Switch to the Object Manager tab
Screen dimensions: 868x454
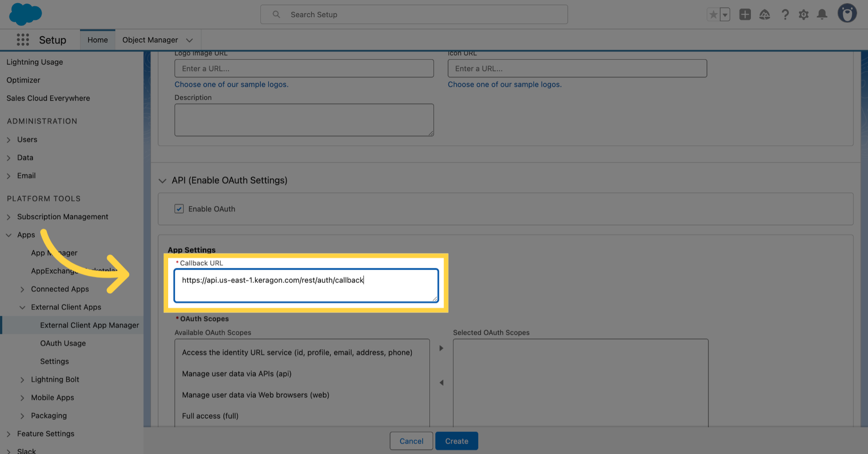151,40
